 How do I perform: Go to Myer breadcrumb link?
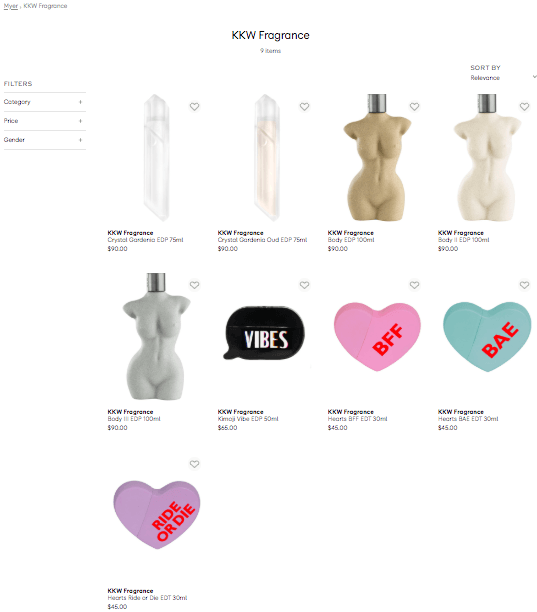point(11,6)
